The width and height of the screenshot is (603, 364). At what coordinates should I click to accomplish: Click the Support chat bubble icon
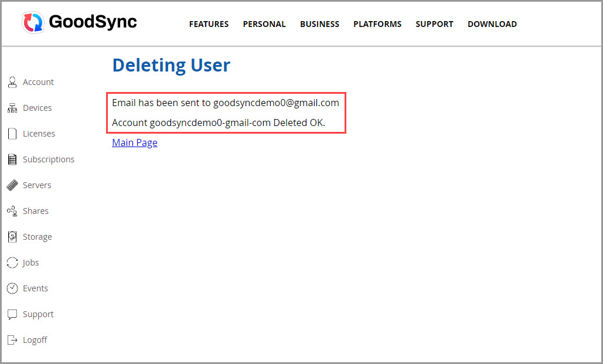pos(12,314)
